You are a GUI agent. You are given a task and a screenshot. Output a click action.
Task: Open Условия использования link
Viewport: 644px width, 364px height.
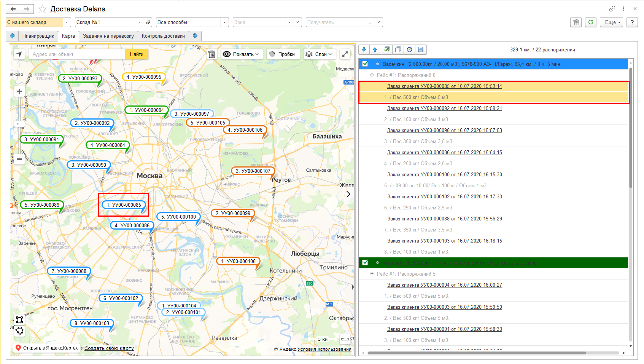click(324, 349)
